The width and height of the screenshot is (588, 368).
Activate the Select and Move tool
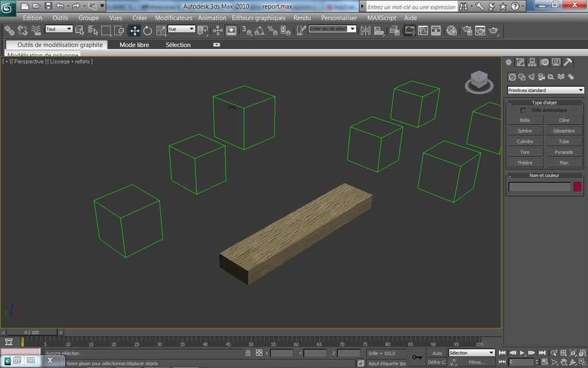(x=134, y=30)
